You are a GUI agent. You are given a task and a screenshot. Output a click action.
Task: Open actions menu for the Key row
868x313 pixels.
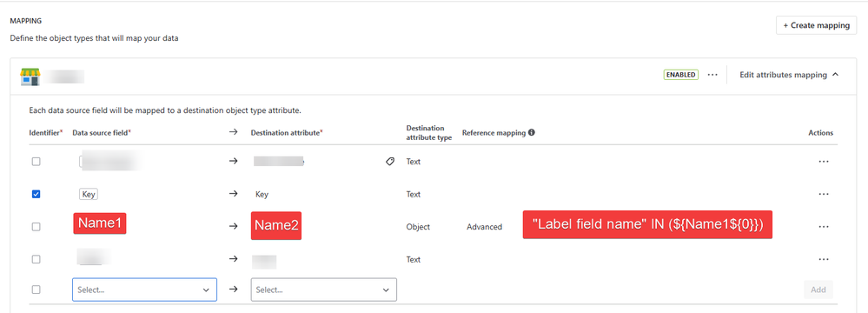point(823,195)
